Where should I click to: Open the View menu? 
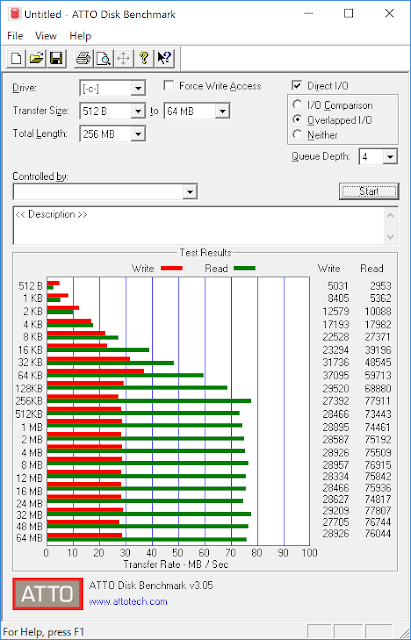[46, 36]
